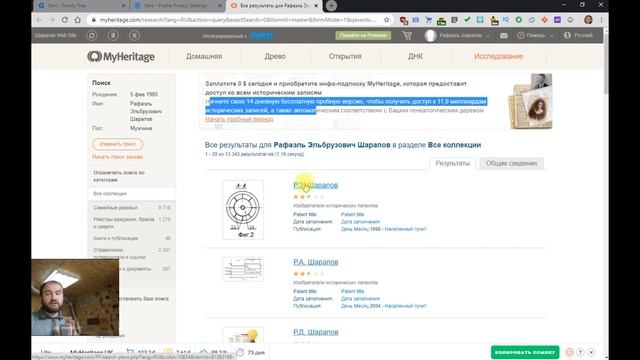Click the Patent title link in first result
Image resolution: width=640 pixels, height=360 pixels.
[353, 214]
